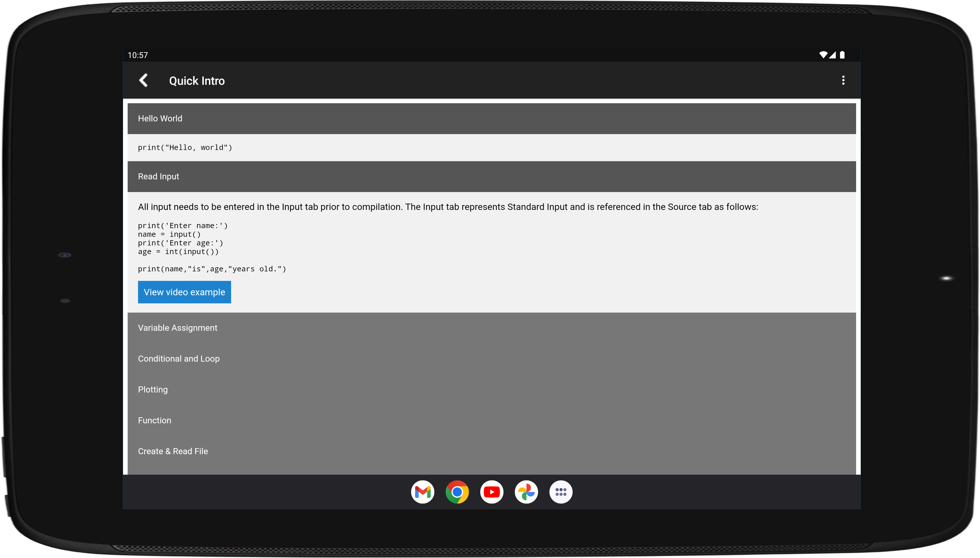This screenshot has height=558, width=980.
Task: Expand the Create & Read File section
Action: (x=491, y=451)
